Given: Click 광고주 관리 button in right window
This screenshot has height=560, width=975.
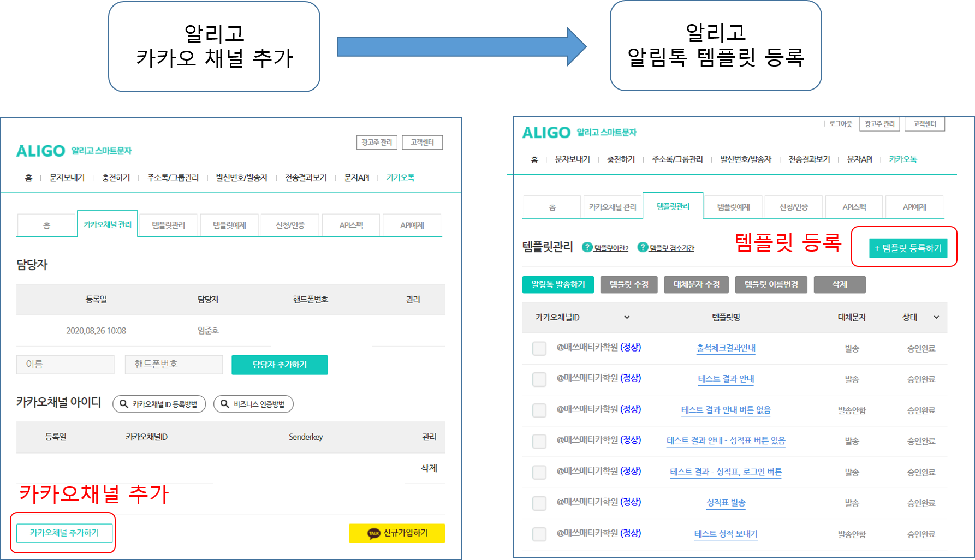Looking at the screenshot, I should point(879,124).
